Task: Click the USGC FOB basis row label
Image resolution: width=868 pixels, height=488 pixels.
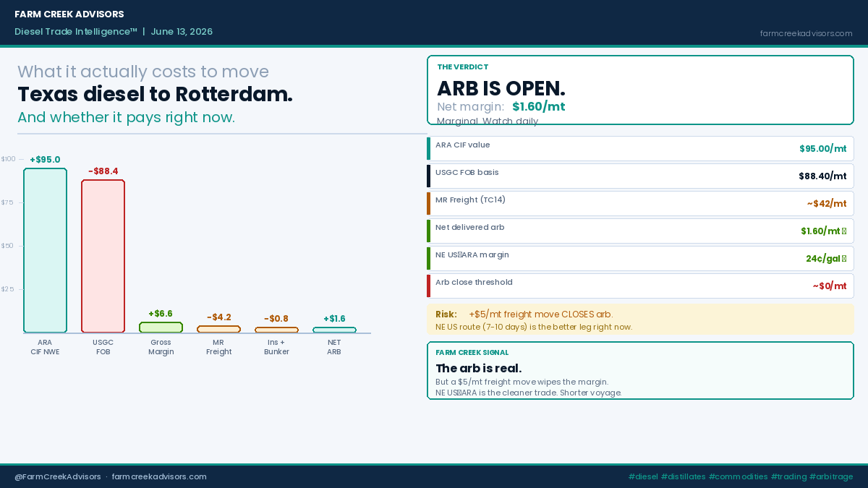Action: (x=467, y=173)
